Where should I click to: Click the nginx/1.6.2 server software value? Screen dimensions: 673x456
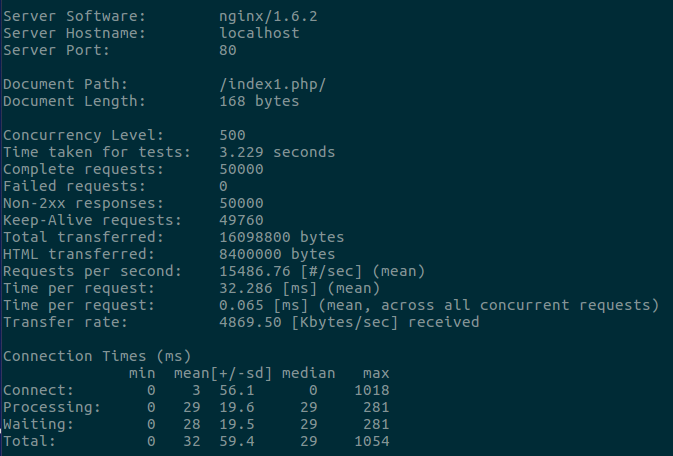[x=268, y=17]
